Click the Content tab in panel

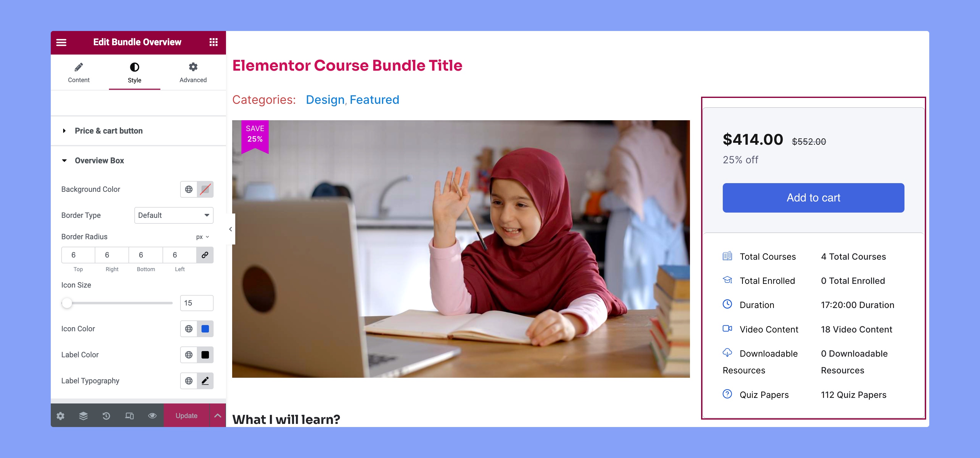pos(79,72)
